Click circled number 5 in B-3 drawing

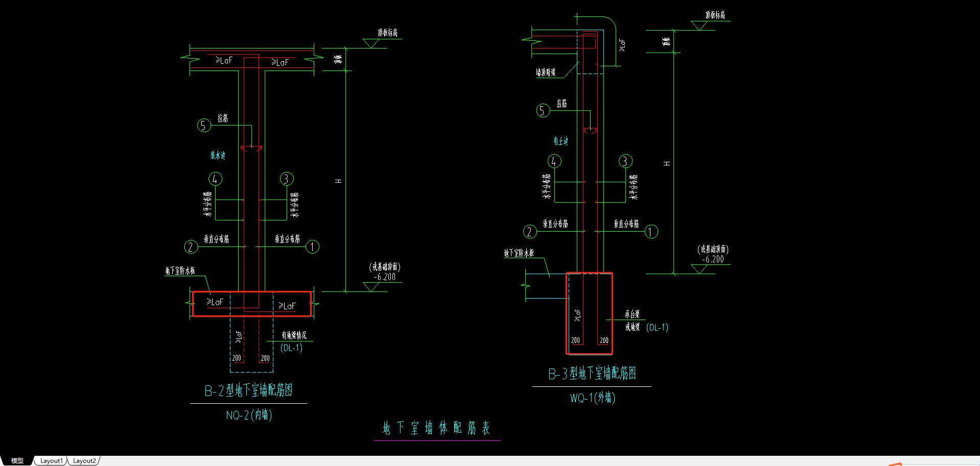point(543,110)
